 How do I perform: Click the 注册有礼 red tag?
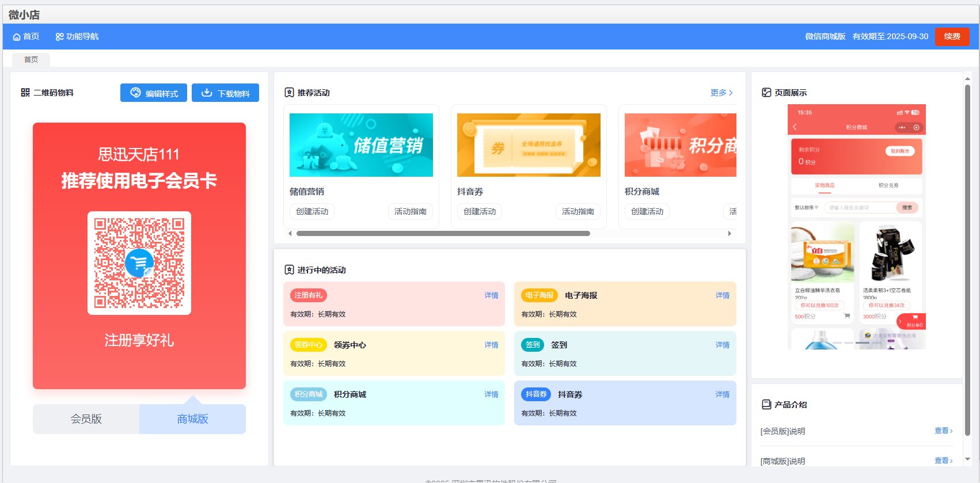pos(309,295)
